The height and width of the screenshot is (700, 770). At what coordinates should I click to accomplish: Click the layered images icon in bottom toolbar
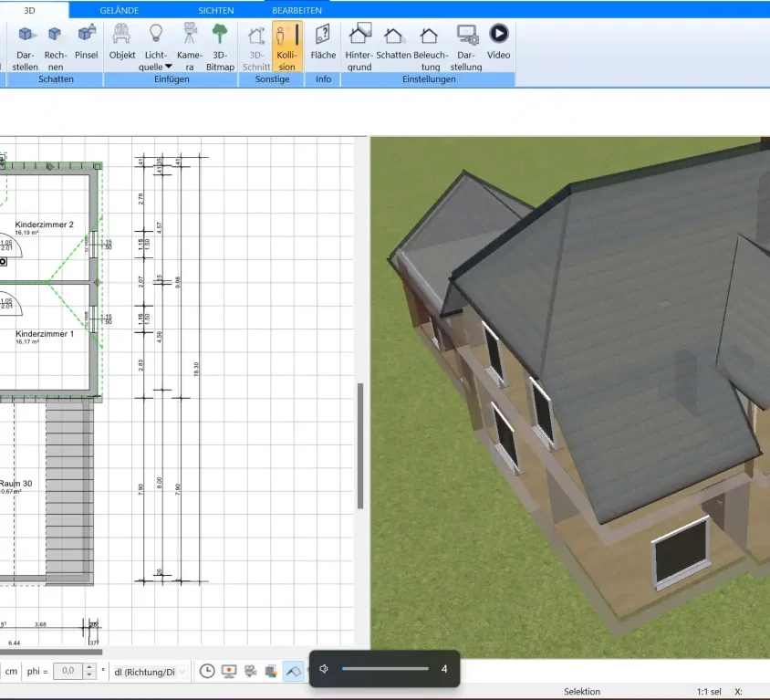point(271,671)
